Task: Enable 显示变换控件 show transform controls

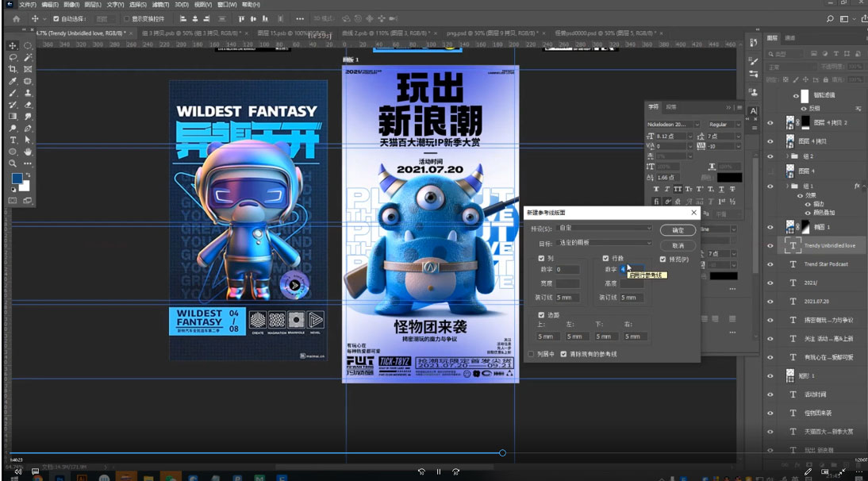Action: pos(127,19)
